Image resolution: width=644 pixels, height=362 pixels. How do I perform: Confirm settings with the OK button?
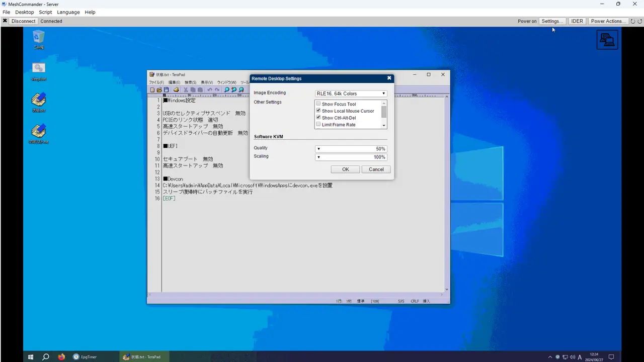[x=346, y=169]
